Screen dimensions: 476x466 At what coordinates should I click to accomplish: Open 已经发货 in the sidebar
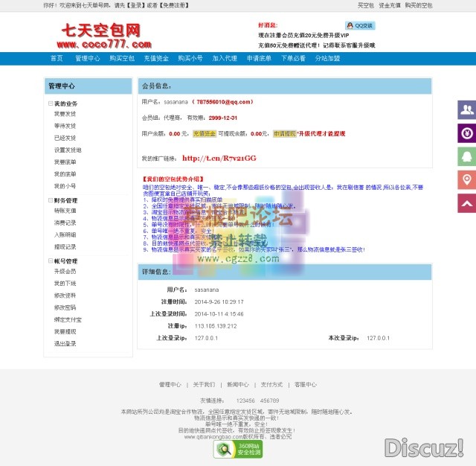(65, 138)
